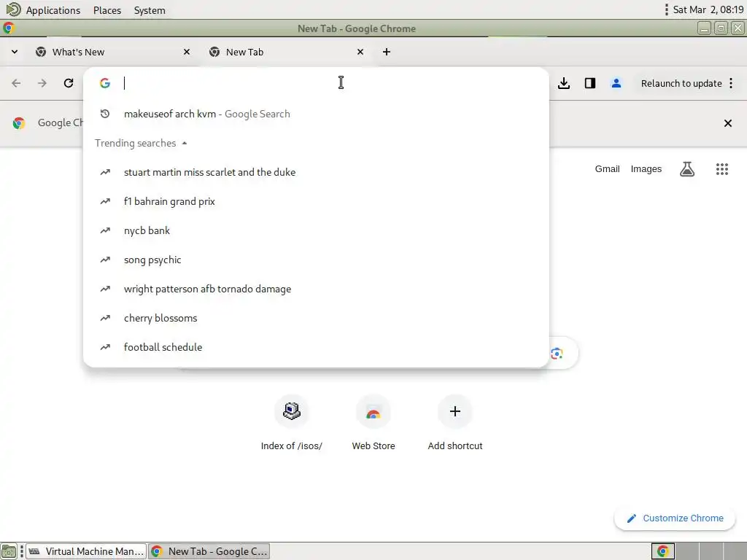747x560 pixels.
Task: Open a new tab with plus button
Action: point(387,52)
